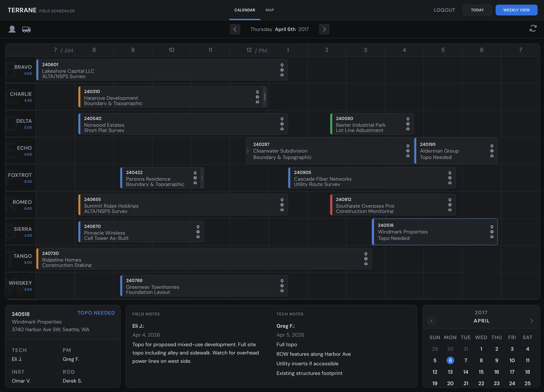Screen dimensions: 544x392
Task: Click the refresh sync icon
Action: [533, 28]
